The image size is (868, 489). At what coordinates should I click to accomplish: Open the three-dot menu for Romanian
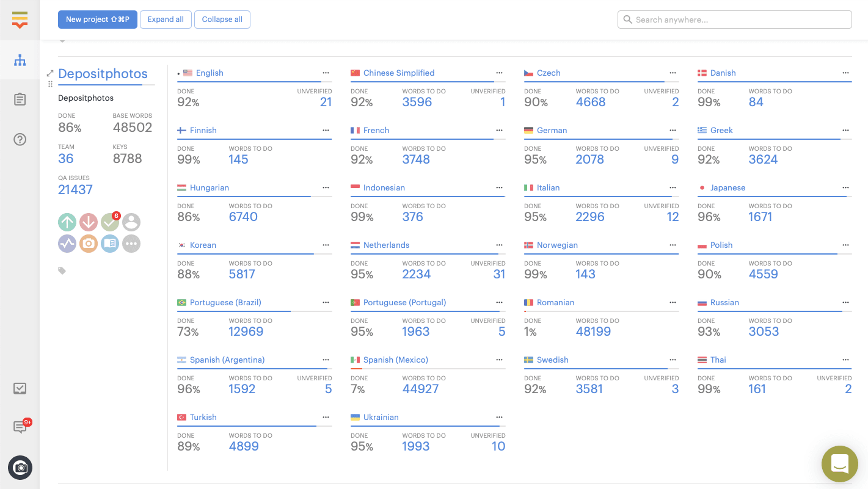673,302
